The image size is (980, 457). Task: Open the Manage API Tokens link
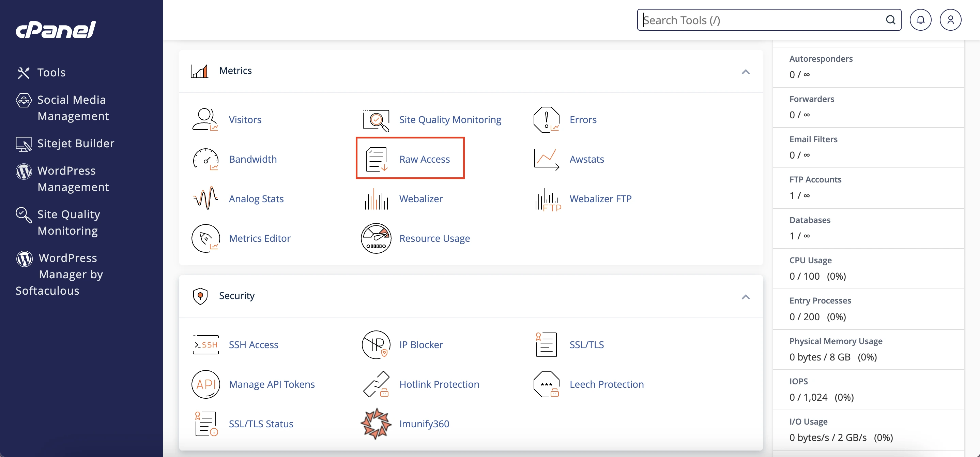pos(272,384)
